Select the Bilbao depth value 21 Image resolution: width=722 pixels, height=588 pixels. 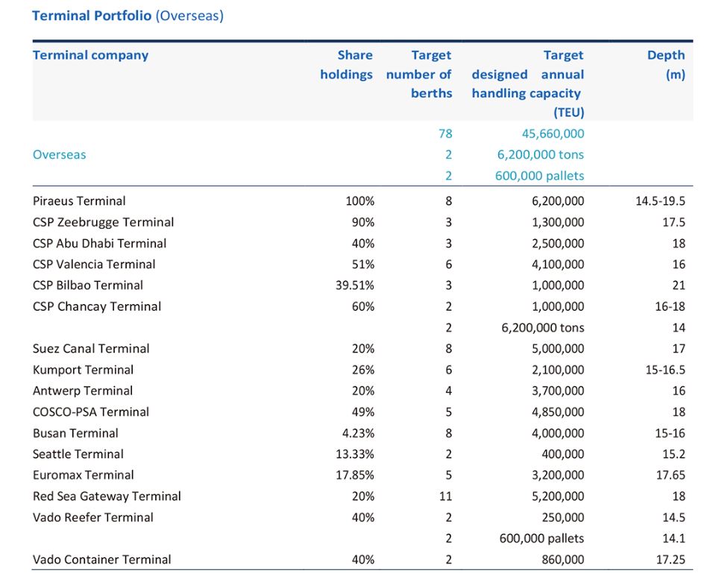(679, 285)
